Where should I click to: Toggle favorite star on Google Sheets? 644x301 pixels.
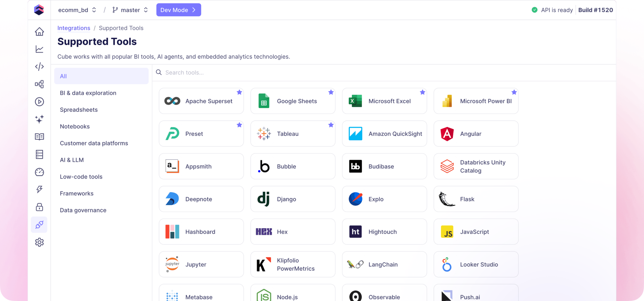click(331, 92)
